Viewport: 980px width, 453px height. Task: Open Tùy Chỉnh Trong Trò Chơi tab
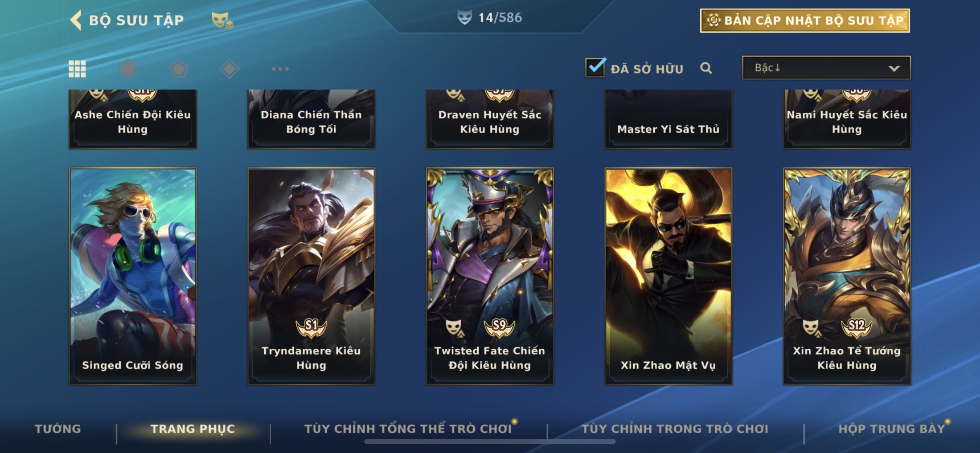tap(675, 429)
